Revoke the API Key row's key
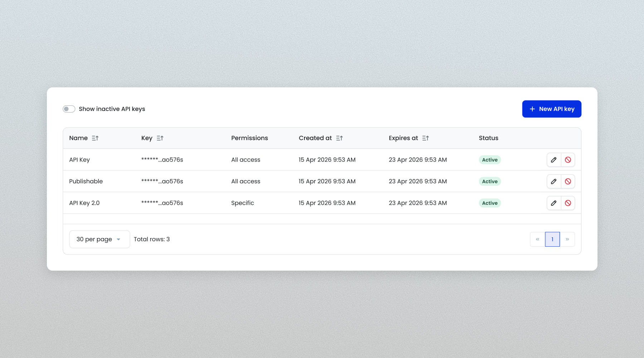This screenshot has width=644, height=358. (568, 160)
